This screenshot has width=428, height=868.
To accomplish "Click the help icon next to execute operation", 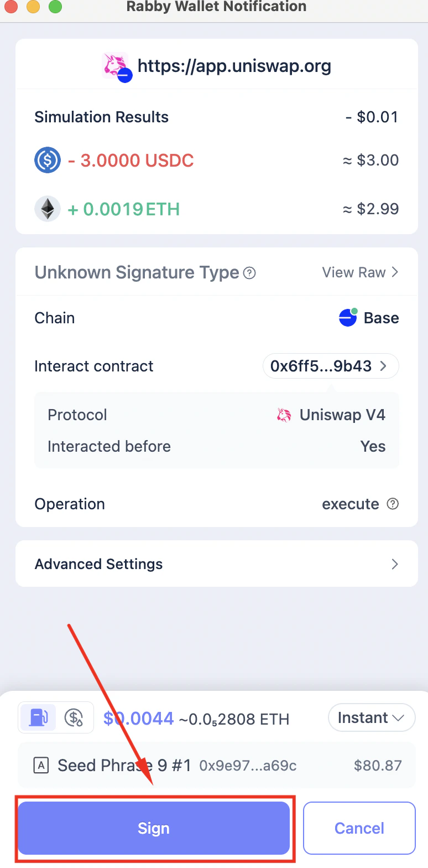I will [392, 504].
